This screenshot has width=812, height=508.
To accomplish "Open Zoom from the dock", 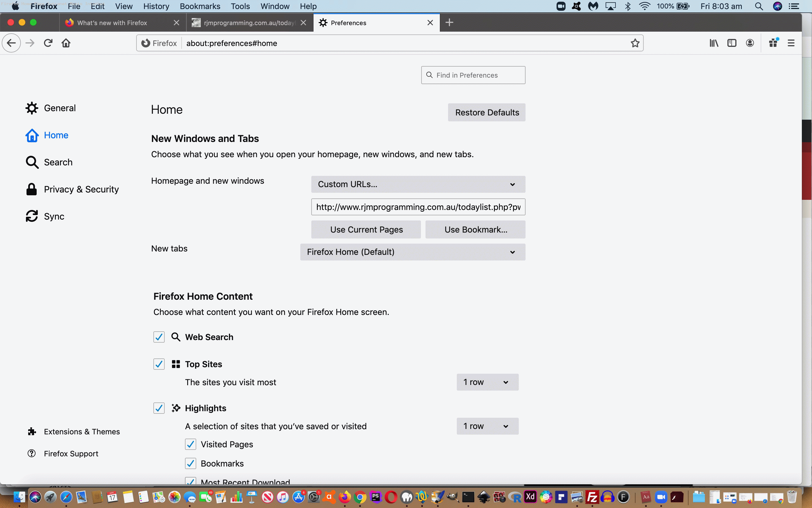I will [661, 497].
